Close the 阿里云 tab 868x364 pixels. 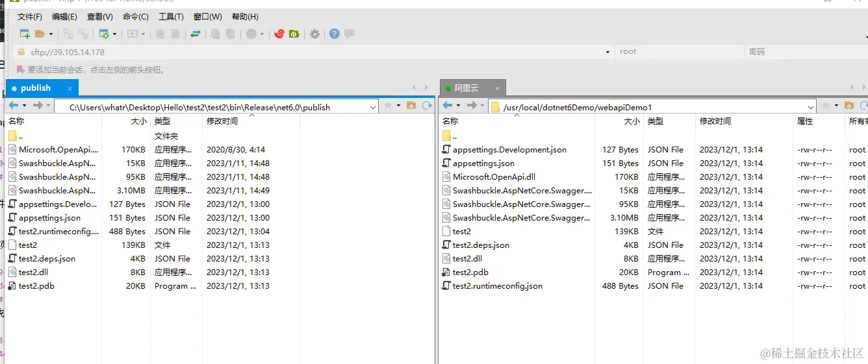click(x=498, y=88)
